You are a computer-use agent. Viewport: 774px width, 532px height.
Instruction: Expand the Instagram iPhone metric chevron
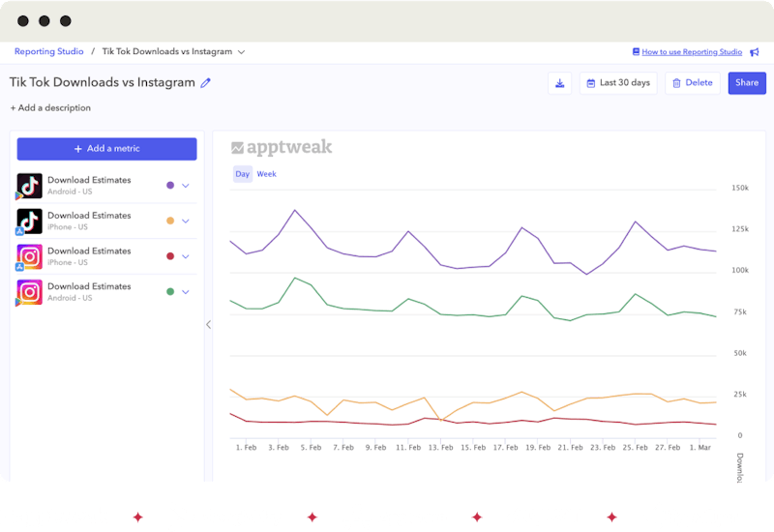click(x=186, y=256)
